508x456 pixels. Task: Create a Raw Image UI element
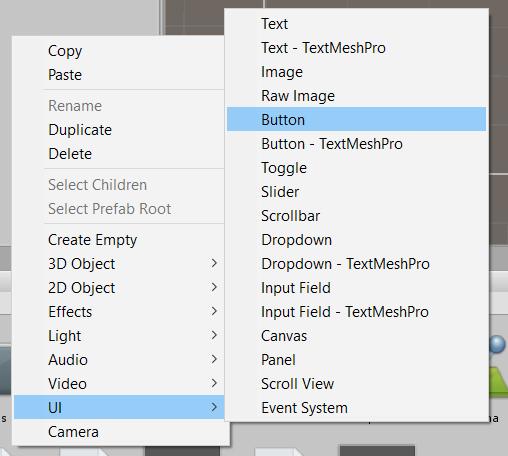356,96
